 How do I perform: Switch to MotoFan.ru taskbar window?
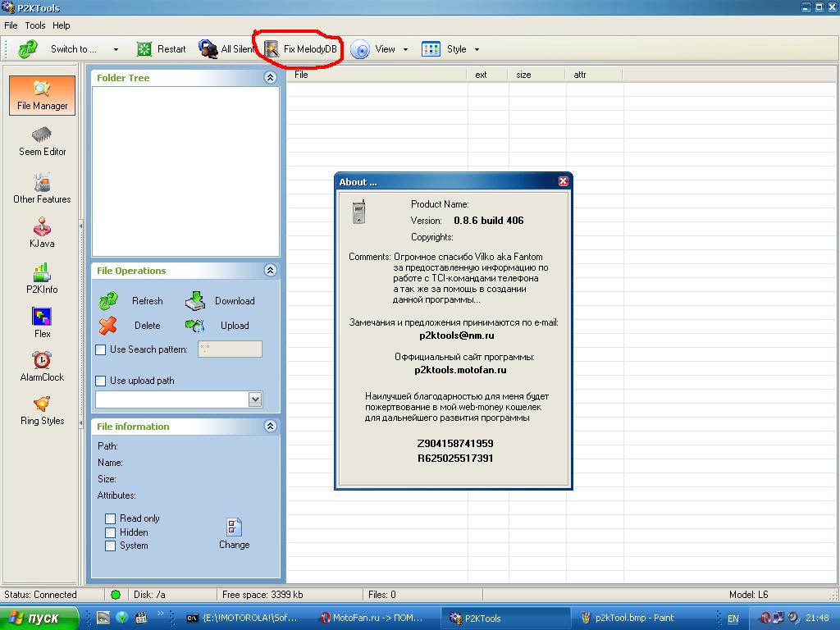click(372, 619)
